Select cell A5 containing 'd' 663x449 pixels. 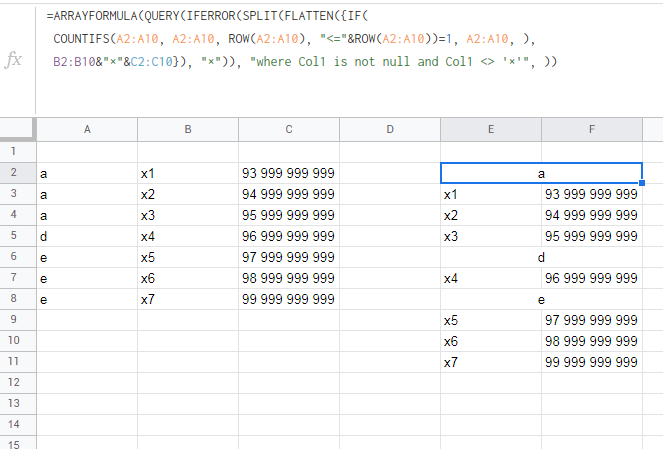click(x=87, y=236)
